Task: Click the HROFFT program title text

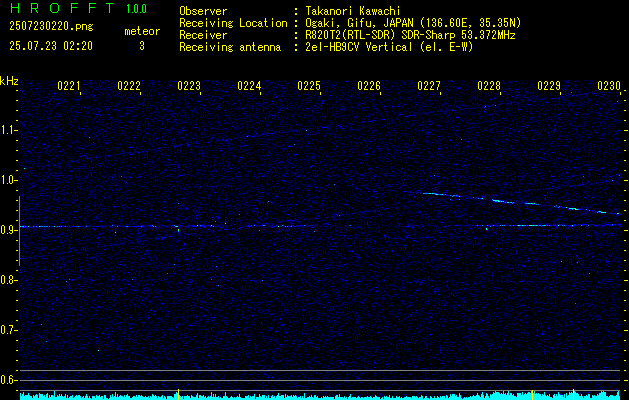Action: tap(62, 8)
